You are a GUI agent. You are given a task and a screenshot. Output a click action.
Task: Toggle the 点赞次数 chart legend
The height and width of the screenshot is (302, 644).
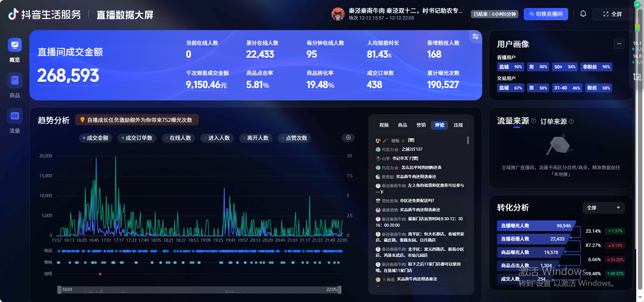294,138
